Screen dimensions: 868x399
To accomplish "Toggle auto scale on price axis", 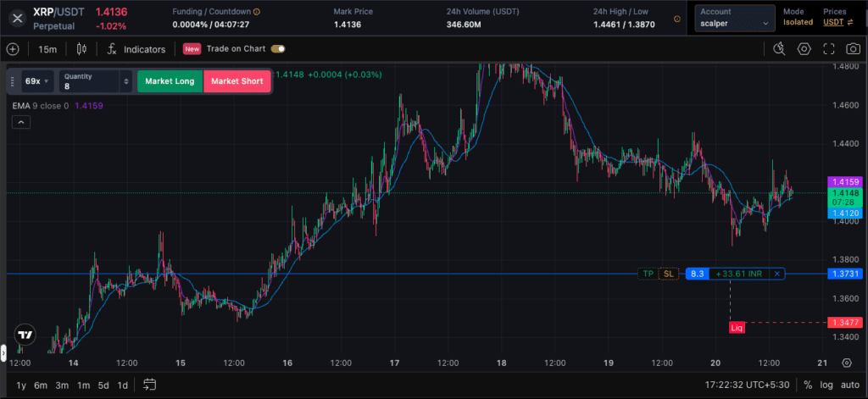I will (849, 385).
